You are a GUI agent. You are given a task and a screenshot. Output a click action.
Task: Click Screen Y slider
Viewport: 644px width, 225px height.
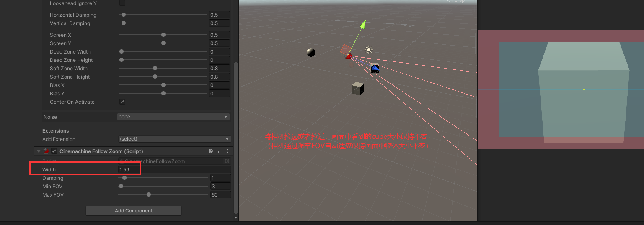pos(163,43)
